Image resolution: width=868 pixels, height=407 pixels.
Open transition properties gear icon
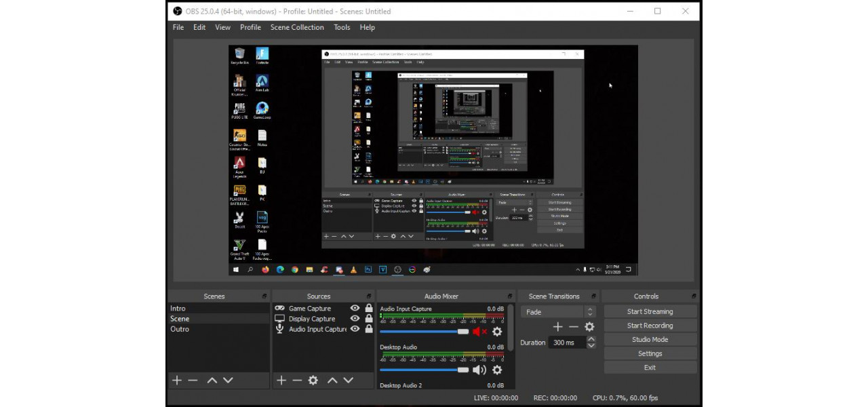(589, 327)
